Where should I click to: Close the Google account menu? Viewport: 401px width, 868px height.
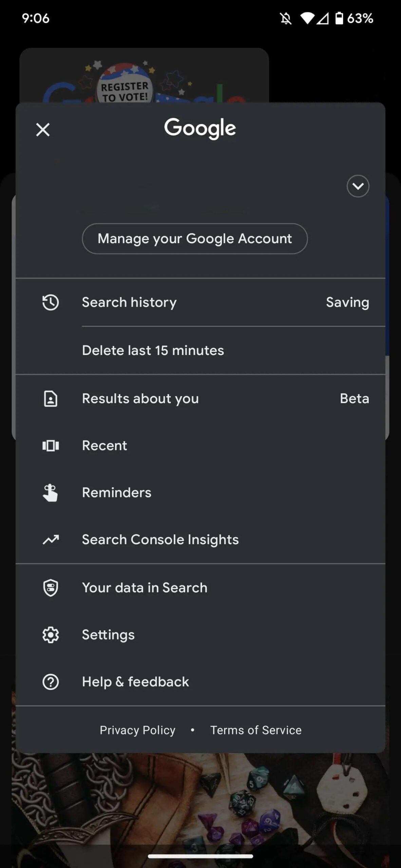click(43, 130)
